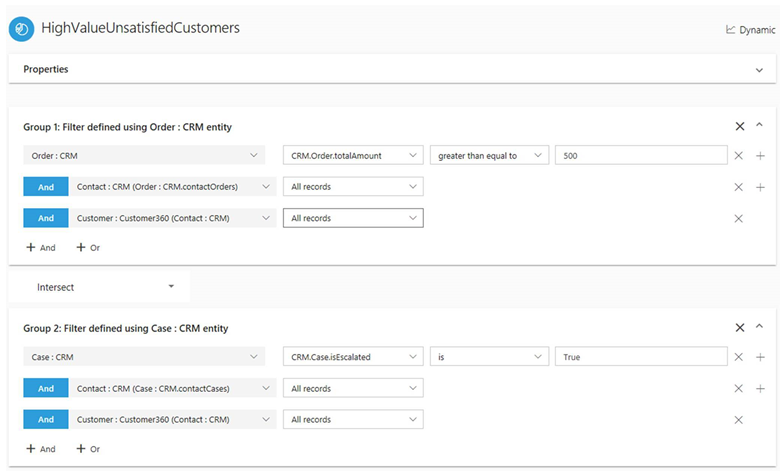782x471 pixels.
Task: Toggle the And operator before Contact contactOrders
Action: [46, 187]
